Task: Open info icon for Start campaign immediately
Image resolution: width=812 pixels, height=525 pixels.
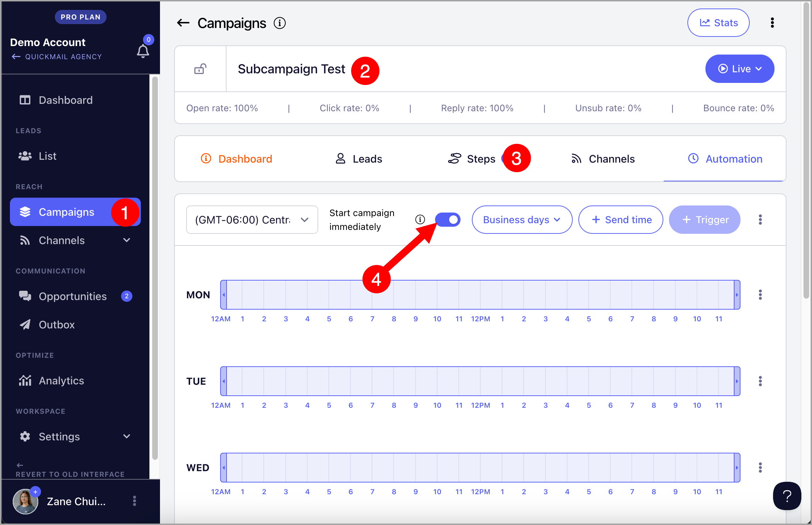Action: point(420,220)
